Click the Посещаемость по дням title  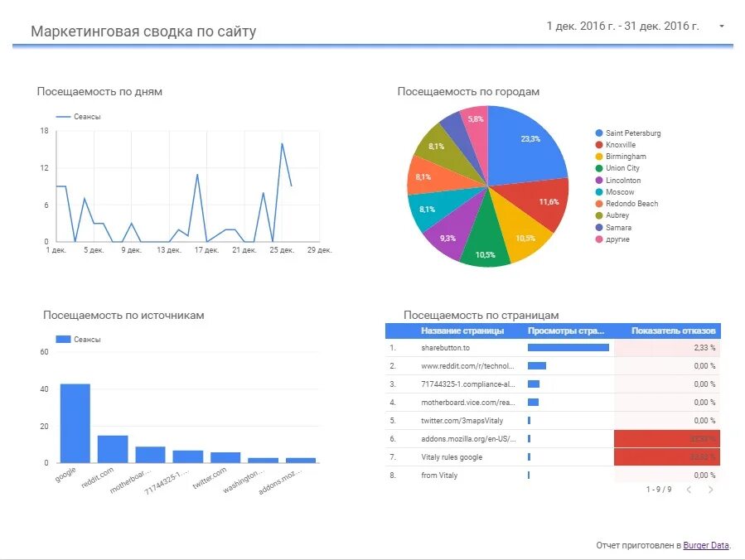(99, 92)
